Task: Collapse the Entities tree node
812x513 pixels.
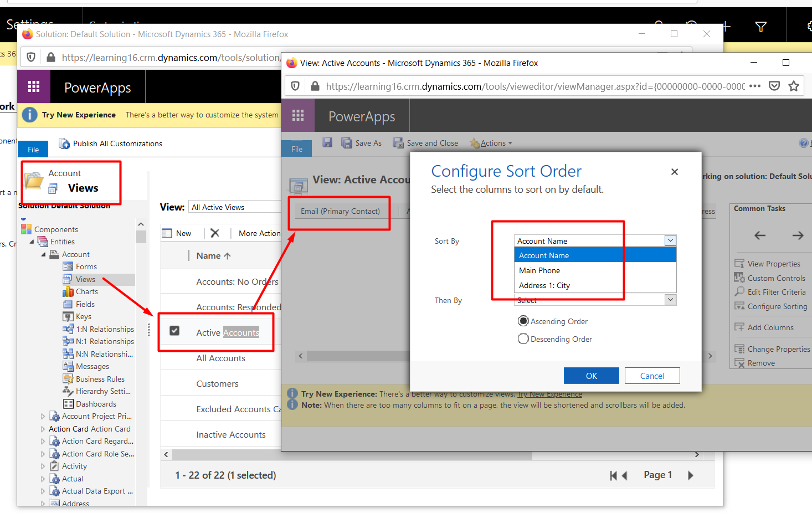Action: pos(32,242)
